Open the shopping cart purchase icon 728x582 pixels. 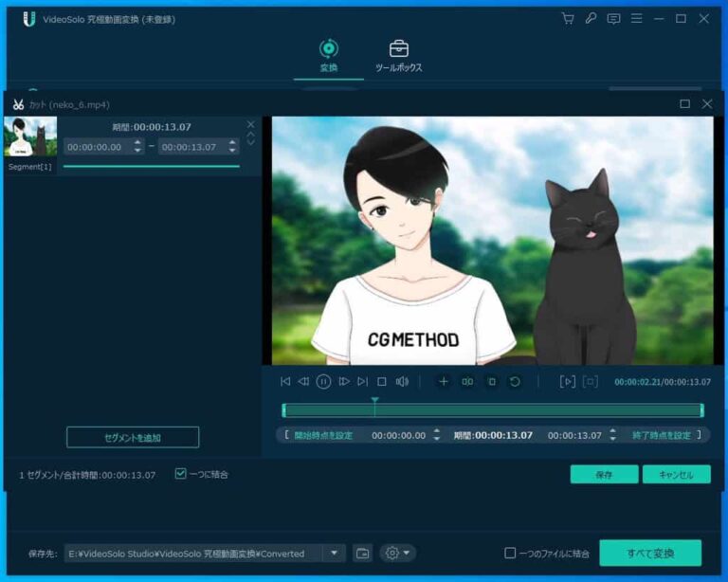568,19
